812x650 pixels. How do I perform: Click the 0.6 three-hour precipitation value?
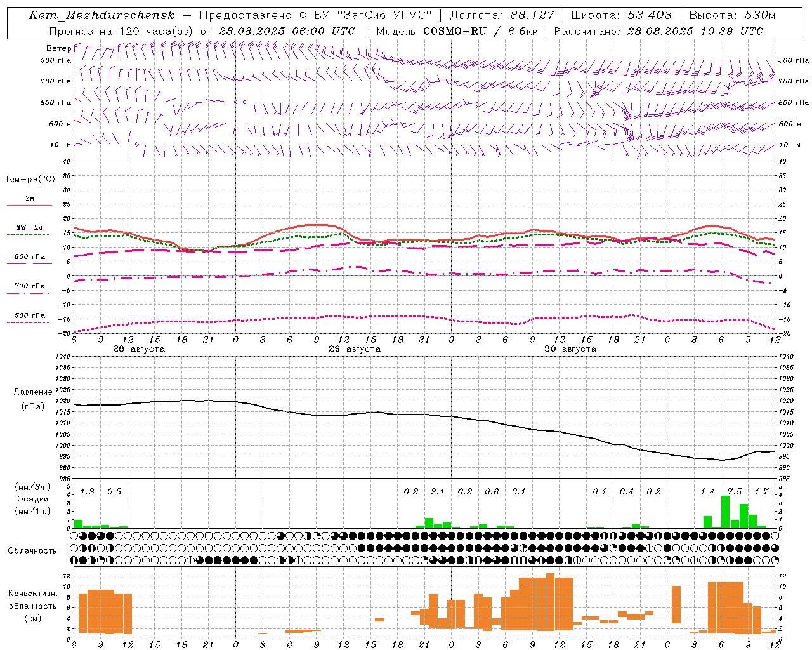click(492, 491)
